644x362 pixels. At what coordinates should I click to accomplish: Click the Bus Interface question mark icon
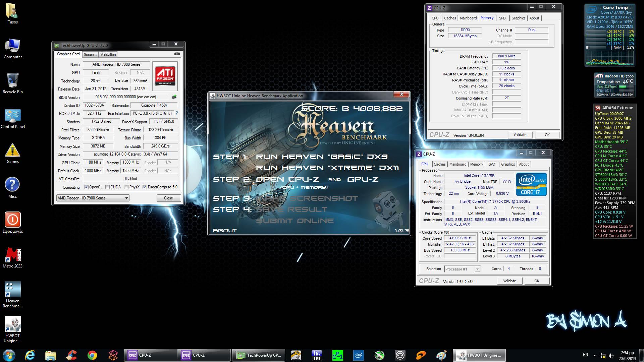coord(177,113)
